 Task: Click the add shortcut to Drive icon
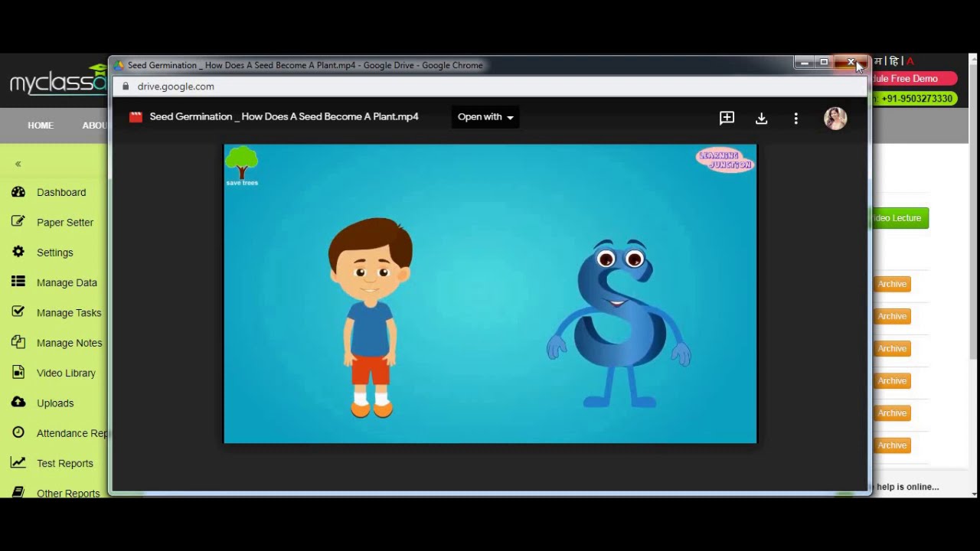pyautogui.click(x=727, y=117)
